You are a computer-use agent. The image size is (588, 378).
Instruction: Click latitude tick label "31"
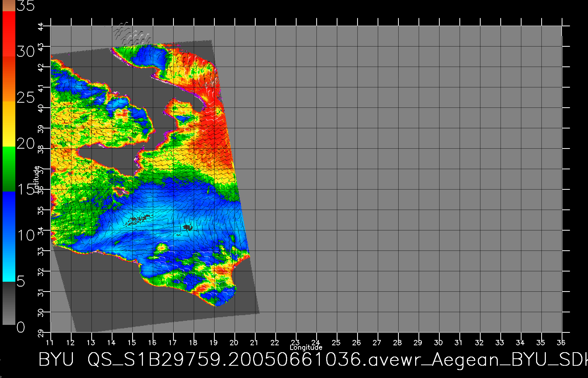coord(41,292)
